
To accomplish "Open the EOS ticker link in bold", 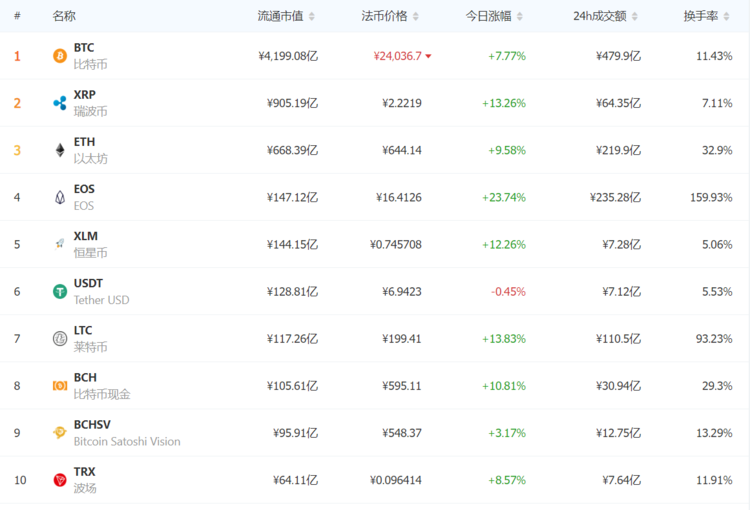I will [84, 189].
